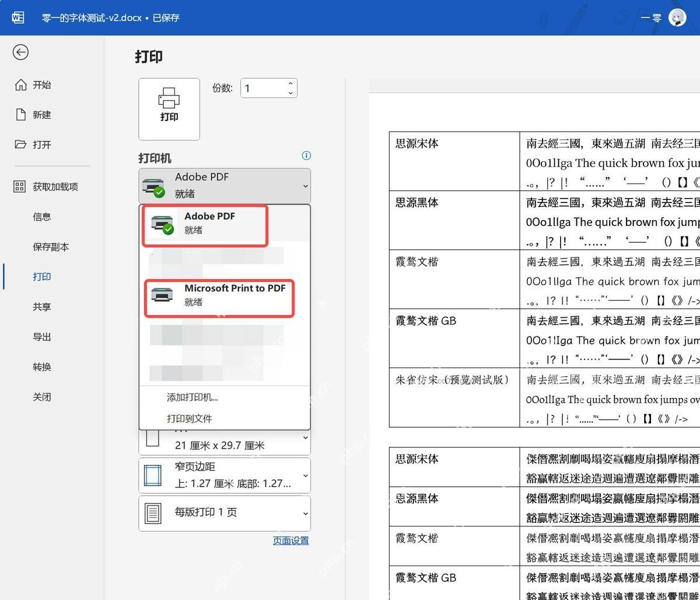This screenshot has height=600, width=700.
Task: Click the margins icon beside 窄页边距
Action: click(x=153, y=476)
